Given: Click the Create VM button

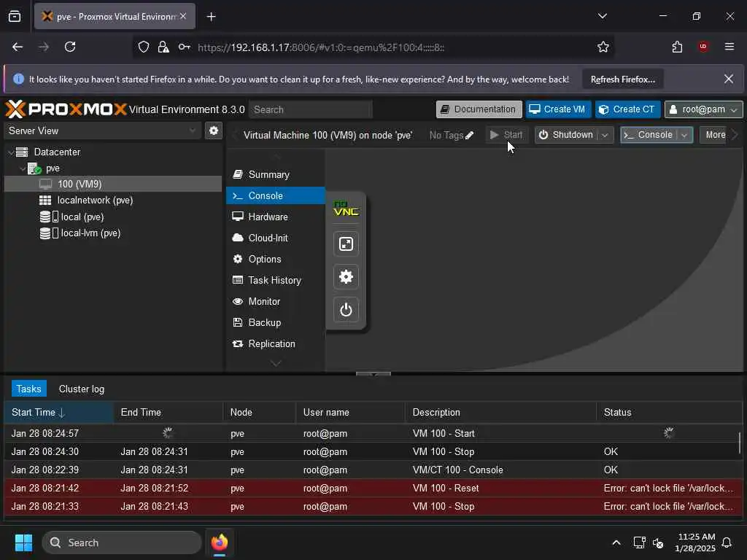Looking at the screenshot, I should [x=558, y=109].
